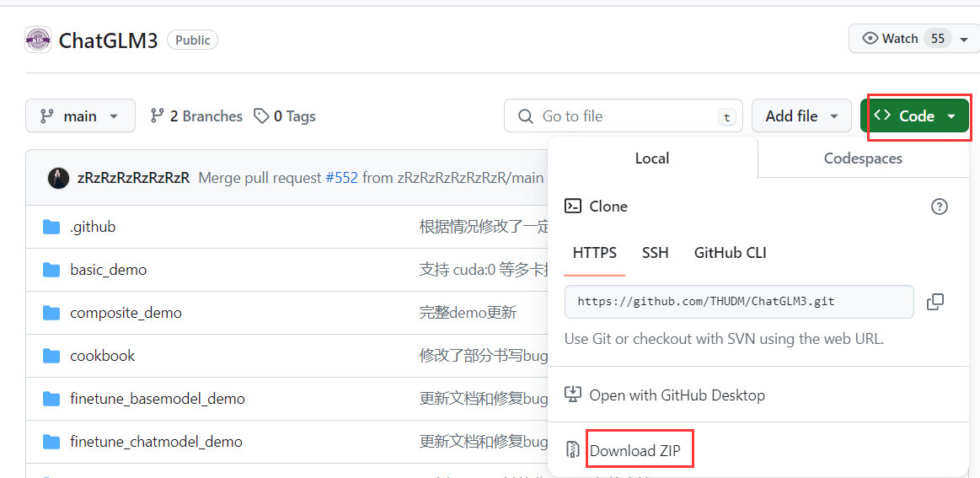This screenshot has height=478, width=980.
Task: Open the ChatGLM3 repository name link
Action: point(108,40)
